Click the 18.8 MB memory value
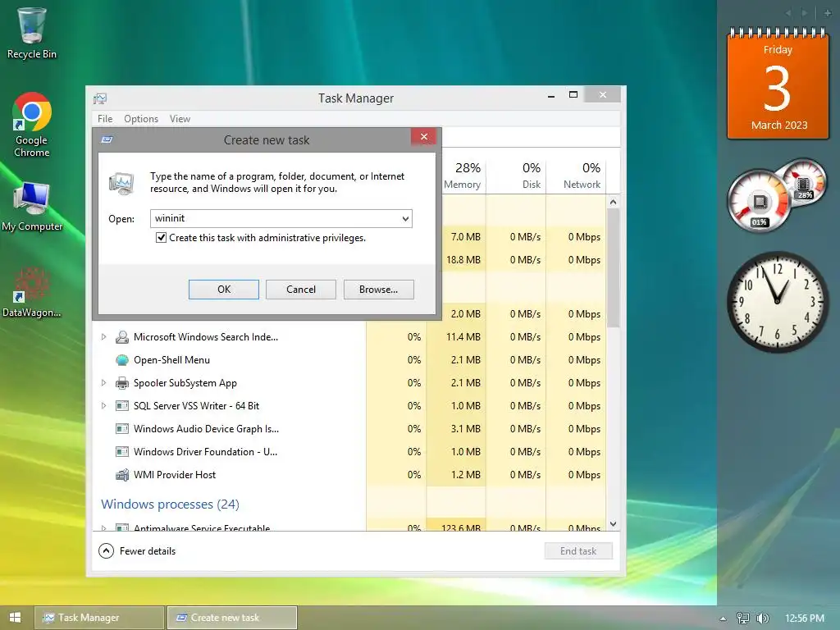840x630 pixels. tap(463, 260)
